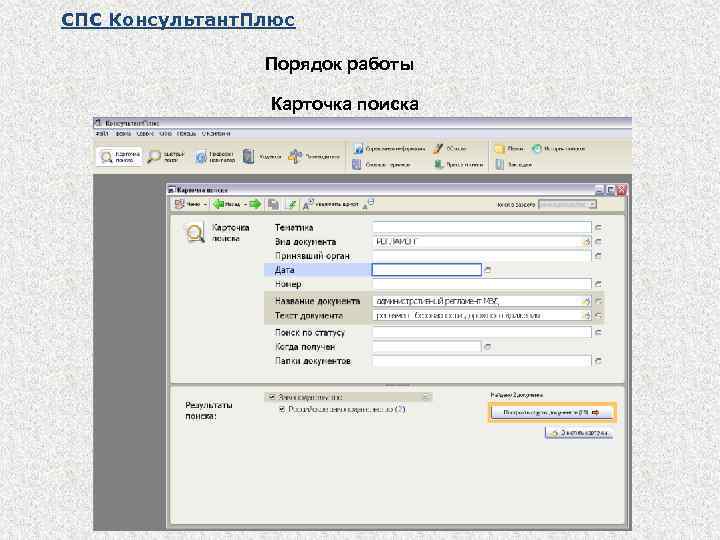Image resolution: width=720 pixels, height=540 pixels.
Task: Click the green forward arrow icon
Action: click(x=255, y=204)
